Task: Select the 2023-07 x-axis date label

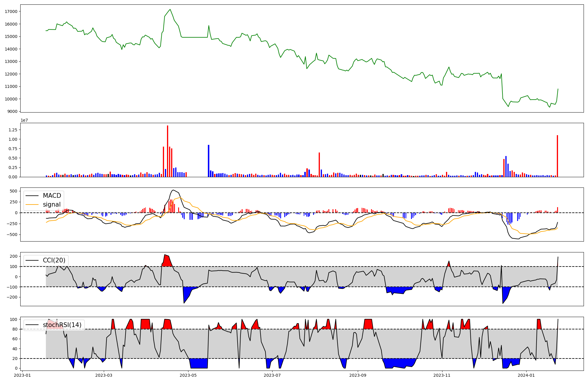Action: click(x=273, y=375)
